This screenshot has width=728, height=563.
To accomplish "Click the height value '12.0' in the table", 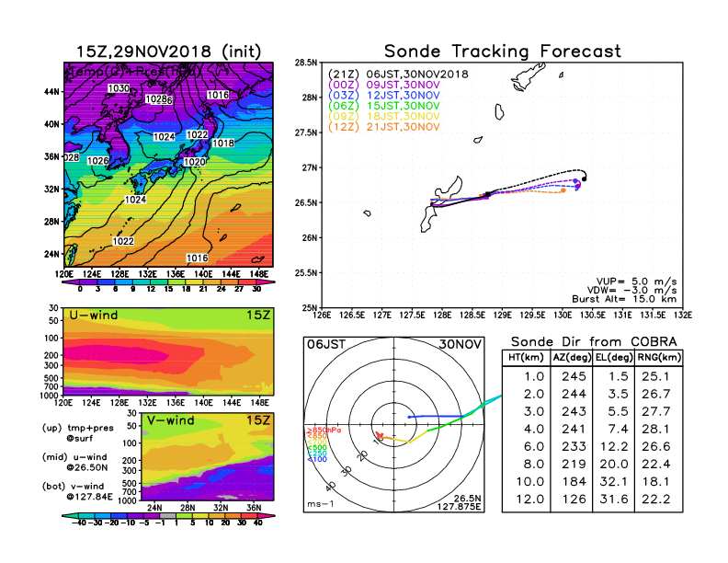I will click(x=529, y=500).
